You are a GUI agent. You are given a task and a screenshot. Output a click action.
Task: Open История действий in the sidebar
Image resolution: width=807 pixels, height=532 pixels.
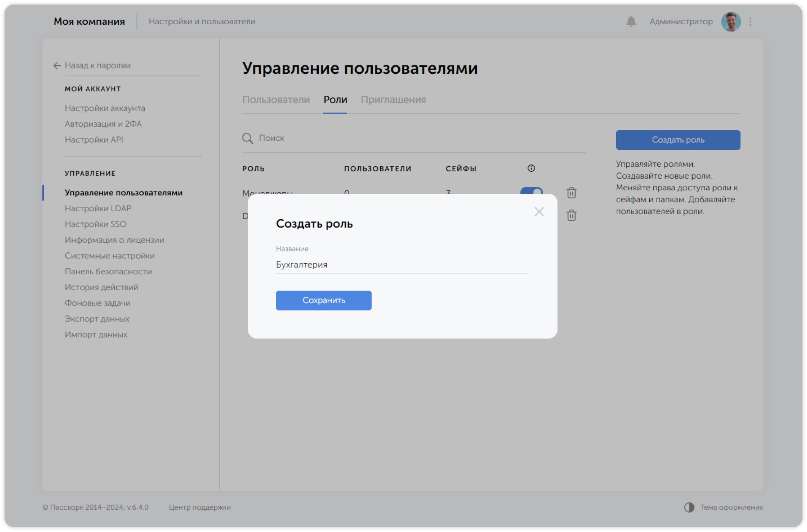[101, 287]
